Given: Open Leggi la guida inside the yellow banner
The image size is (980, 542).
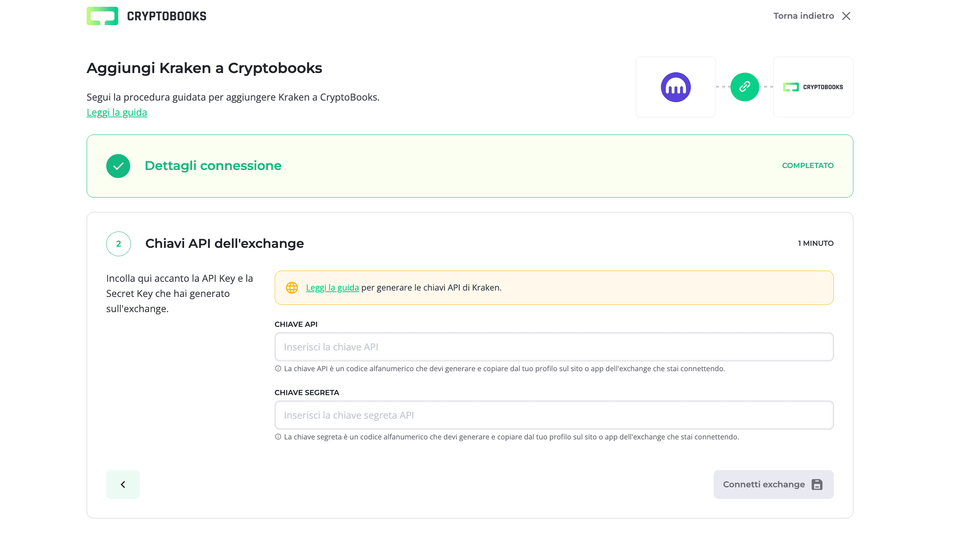Looking at the screenshot, I should tap(332, 287).
